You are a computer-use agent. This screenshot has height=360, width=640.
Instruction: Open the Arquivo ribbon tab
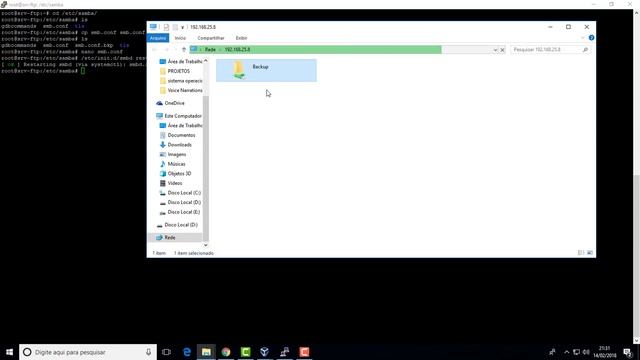[x=158, y=38]
